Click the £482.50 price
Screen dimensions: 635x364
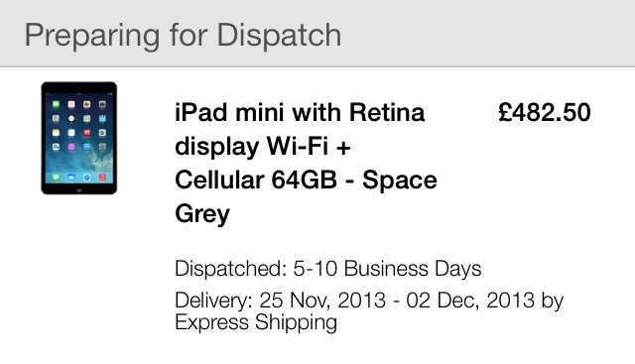[545, 112]
